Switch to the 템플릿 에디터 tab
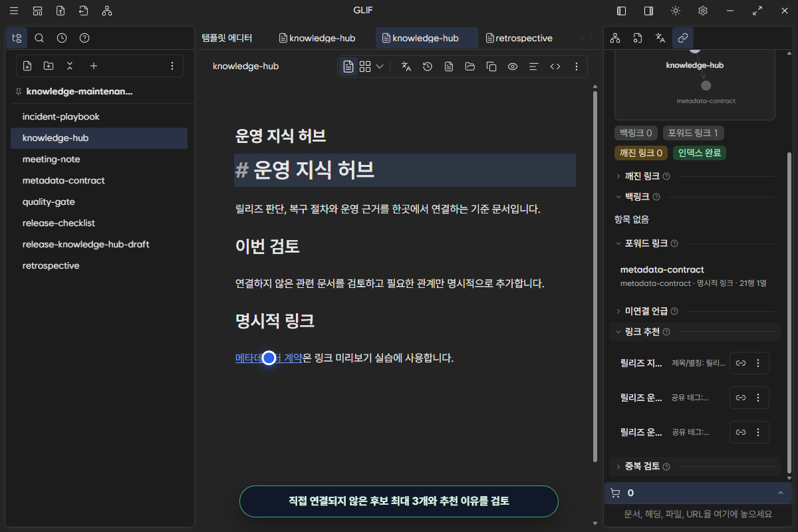798x532 pixels. [227, 38]
